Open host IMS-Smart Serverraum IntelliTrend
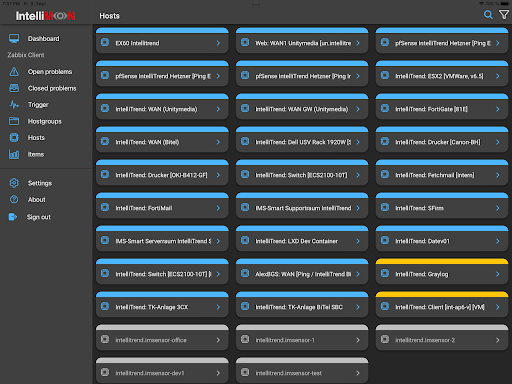The height and width of the screenshot is (384, 512). 162,239
